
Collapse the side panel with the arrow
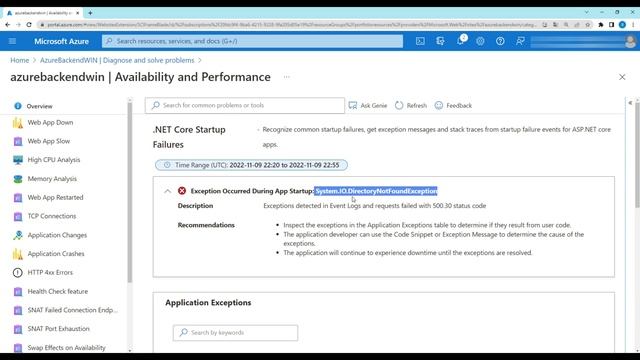click(630, 103)
